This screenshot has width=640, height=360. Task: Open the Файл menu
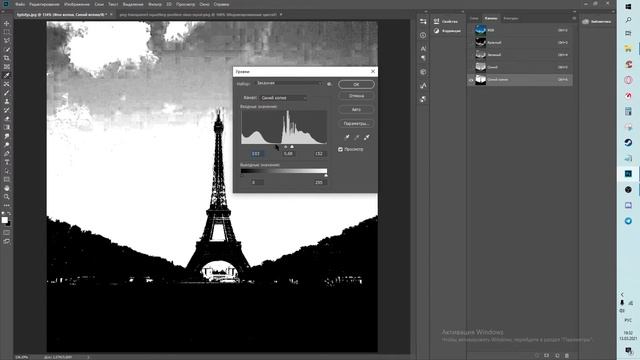point(20,4)
